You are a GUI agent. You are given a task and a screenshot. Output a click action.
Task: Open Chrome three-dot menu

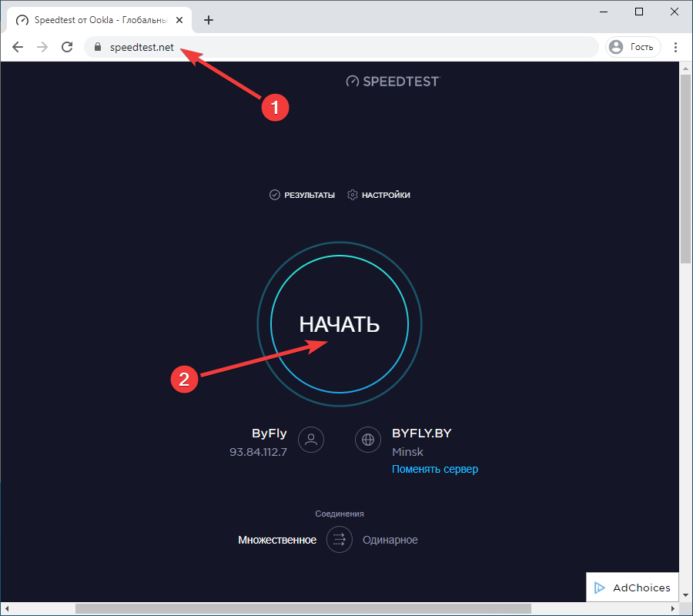[676, 47]
